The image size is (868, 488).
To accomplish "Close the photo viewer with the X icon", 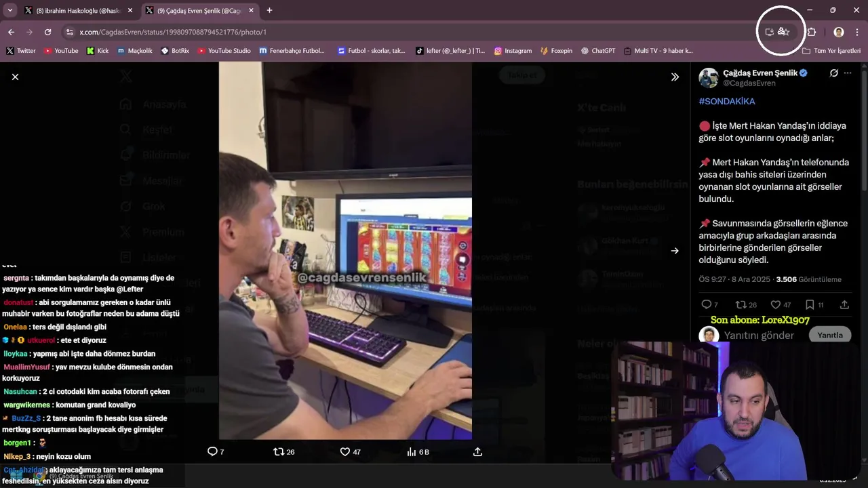I will click(x=15, y=77).
